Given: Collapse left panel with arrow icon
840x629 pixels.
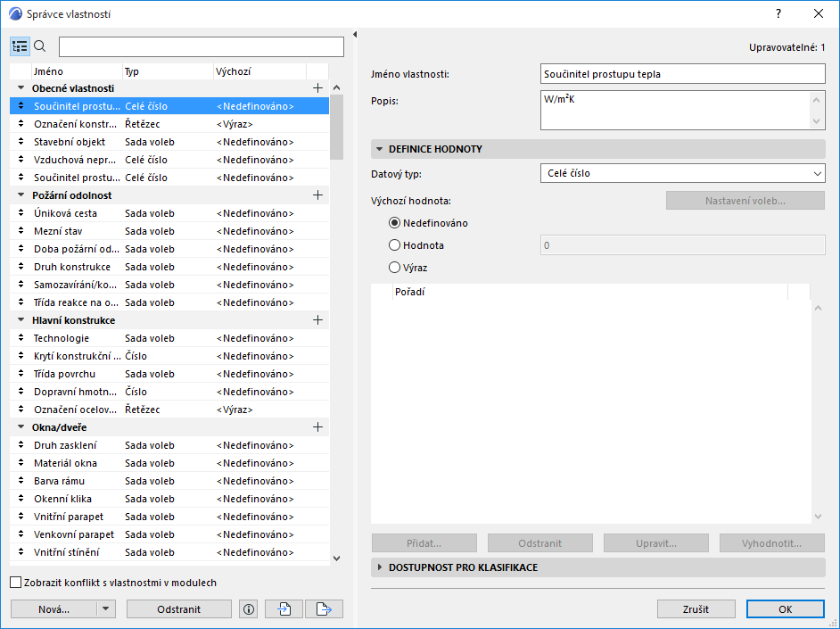Looking at the screenshot, I should pos(355,34).
